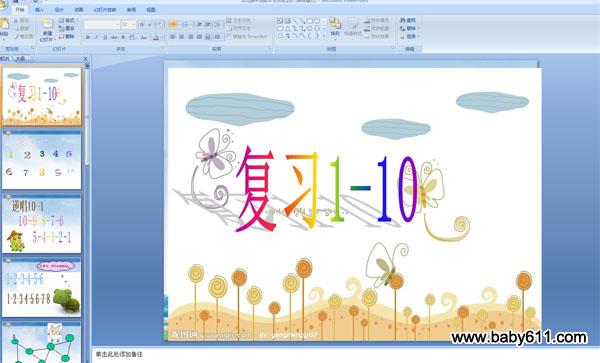Switch to the Home (开始) tab

(20, 10)
